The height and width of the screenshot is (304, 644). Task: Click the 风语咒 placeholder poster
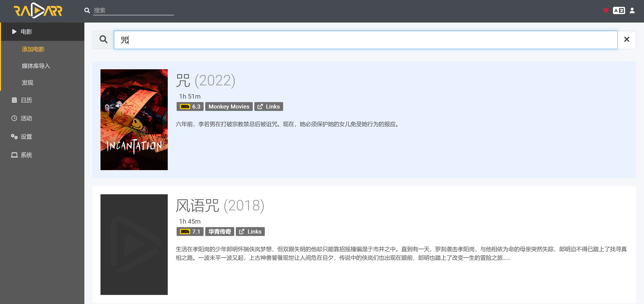[134, 245]
